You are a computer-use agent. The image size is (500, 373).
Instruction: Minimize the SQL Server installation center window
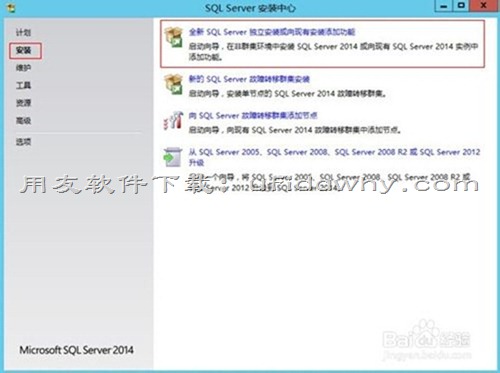(x=444, y=6)
